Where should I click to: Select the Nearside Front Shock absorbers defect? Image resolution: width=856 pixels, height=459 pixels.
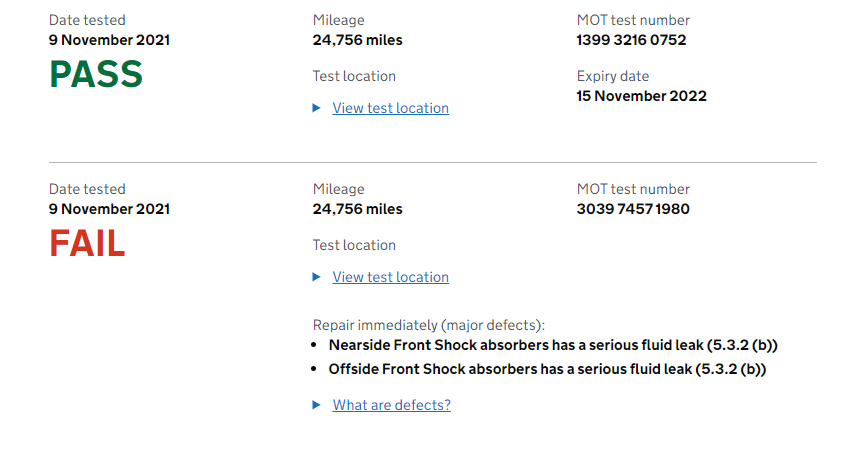pos(553,345)
